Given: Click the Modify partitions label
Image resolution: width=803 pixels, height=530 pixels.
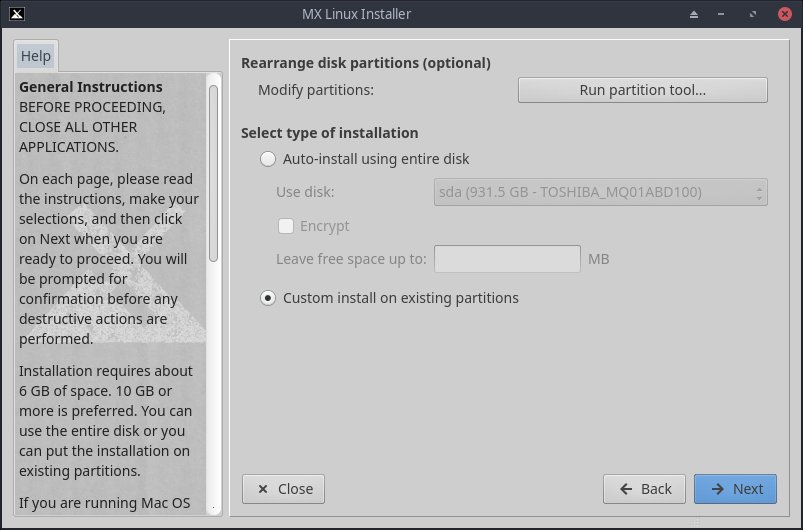Looking at the screenshot, I should (316, 90).
